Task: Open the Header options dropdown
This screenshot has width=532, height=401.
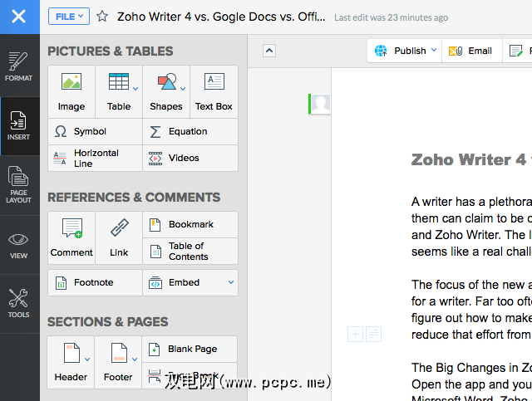Action: [87, 359]
